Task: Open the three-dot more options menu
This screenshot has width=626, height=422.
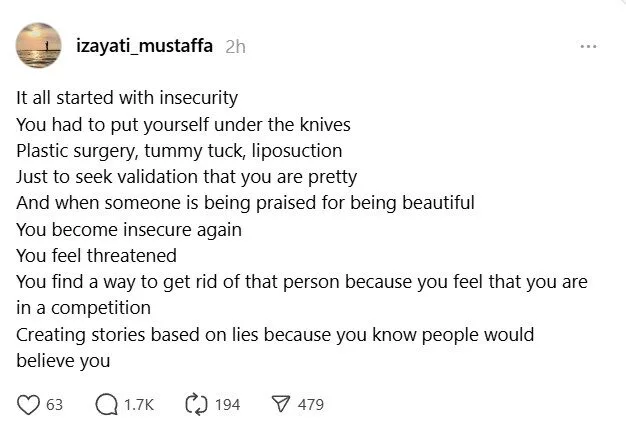Action: pyautogui.click(x=588, y=47)
